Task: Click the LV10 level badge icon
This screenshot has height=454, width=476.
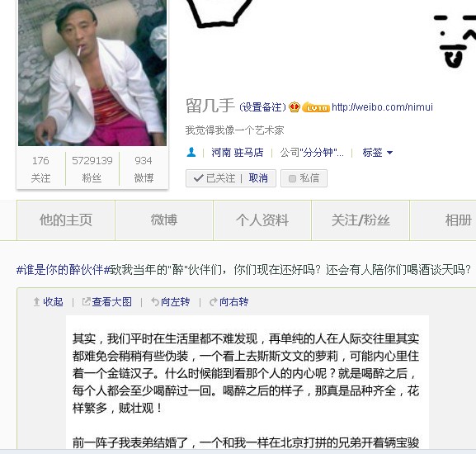Action: (x=316, y=107)
